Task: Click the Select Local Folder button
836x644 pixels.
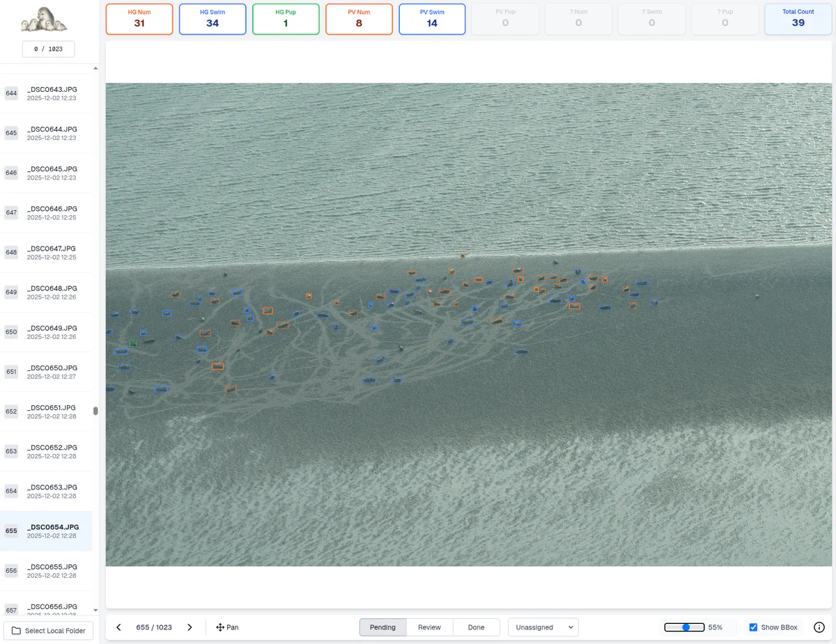Action: click(48, 630)
